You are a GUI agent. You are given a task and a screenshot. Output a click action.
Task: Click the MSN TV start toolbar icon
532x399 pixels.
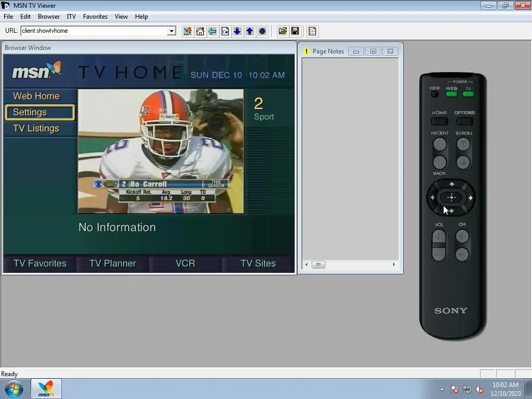coord(187,31)
